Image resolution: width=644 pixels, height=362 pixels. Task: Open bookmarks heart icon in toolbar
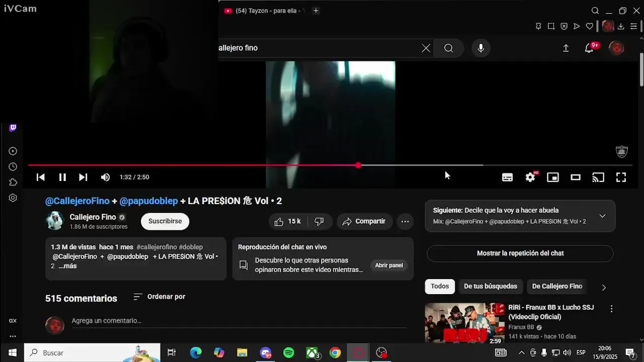(589, 26)
